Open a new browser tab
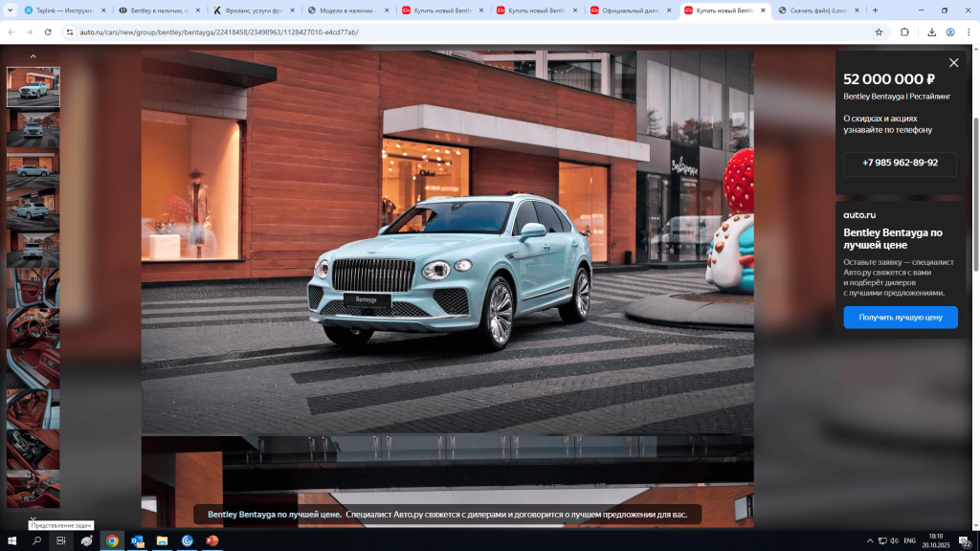The height and width of the screenshot is (551, 980). coord(875,11)
